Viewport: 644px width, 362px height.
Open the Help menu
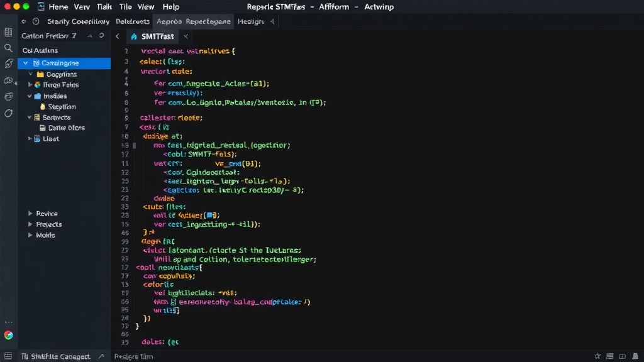coord(171,6)
